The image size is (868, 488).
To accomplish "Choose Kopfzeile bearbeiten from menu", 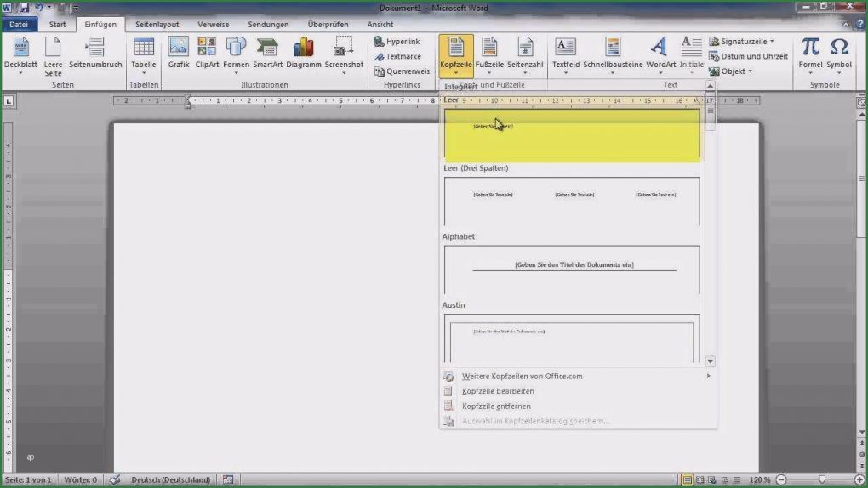I will [498, 391].
